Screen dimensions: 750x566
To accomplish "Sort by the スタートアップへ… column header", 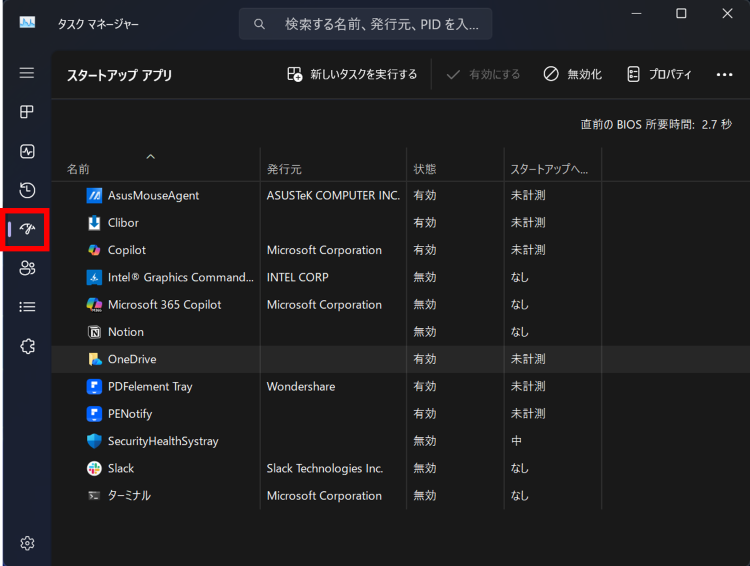I will point(549,169).
